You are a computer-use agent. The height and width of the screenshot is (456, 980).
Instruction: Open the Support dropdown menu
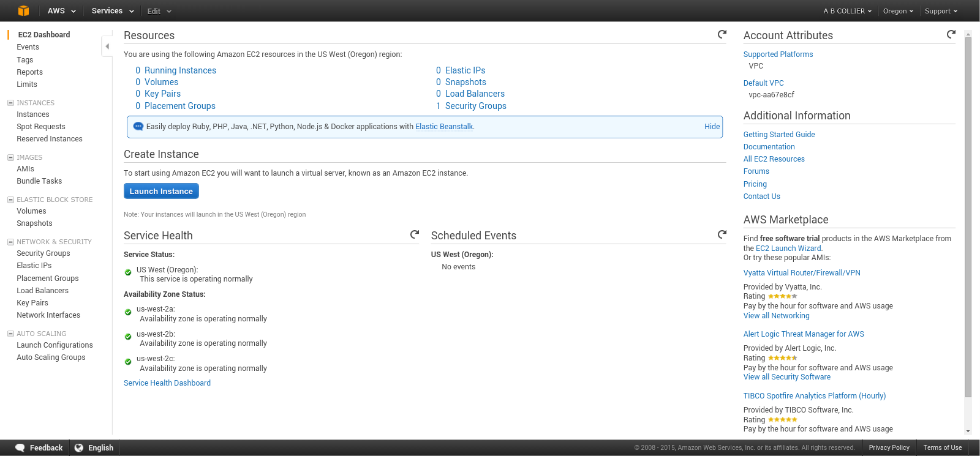click(x=941, y=11)
